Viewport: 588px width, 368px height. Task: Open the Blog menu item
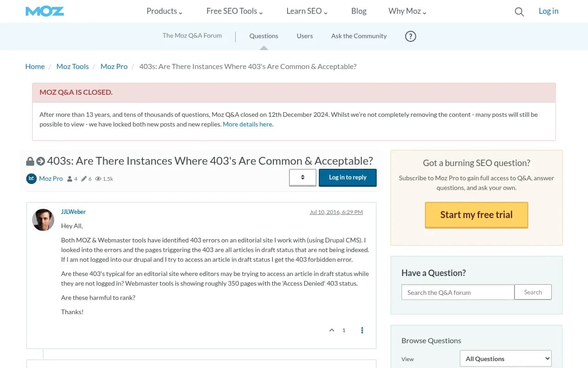tap(359, 11)
